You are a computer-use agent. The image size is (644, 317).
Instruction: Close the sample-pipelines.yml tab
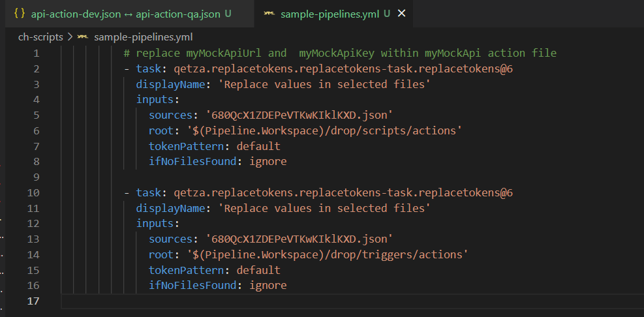401,14
